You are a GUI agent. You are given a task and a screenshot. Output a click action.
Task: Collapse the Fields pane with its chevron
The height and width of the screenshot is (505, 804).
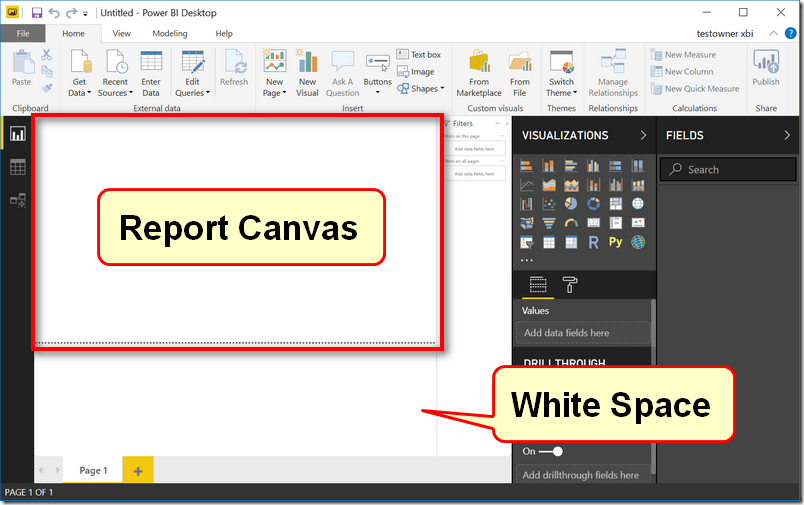pos(787,135)
